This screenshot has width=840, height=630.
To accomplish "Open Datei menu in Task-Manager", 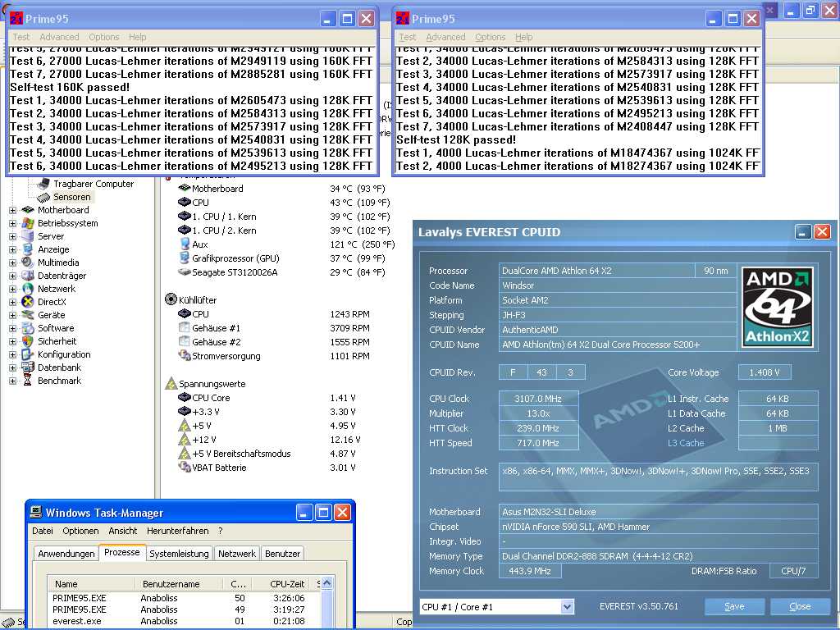I will [x=43, y=531].
